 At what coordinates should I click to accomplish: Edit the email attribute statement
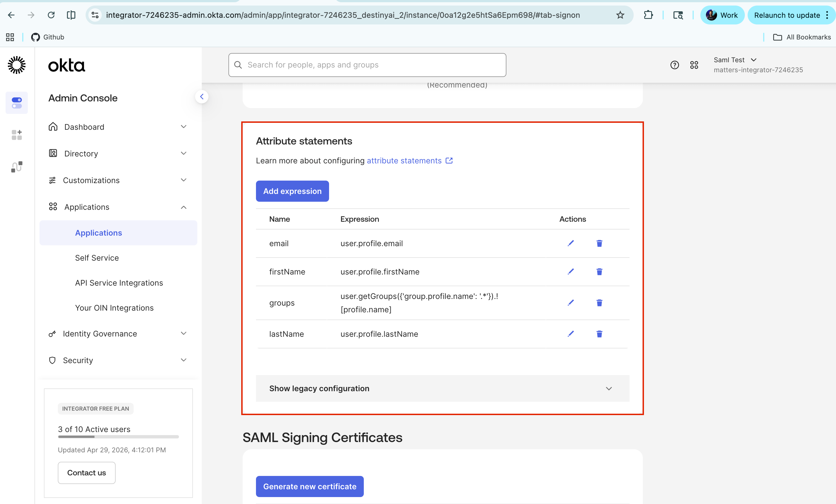pyautogui.click(x=571, y=243)
